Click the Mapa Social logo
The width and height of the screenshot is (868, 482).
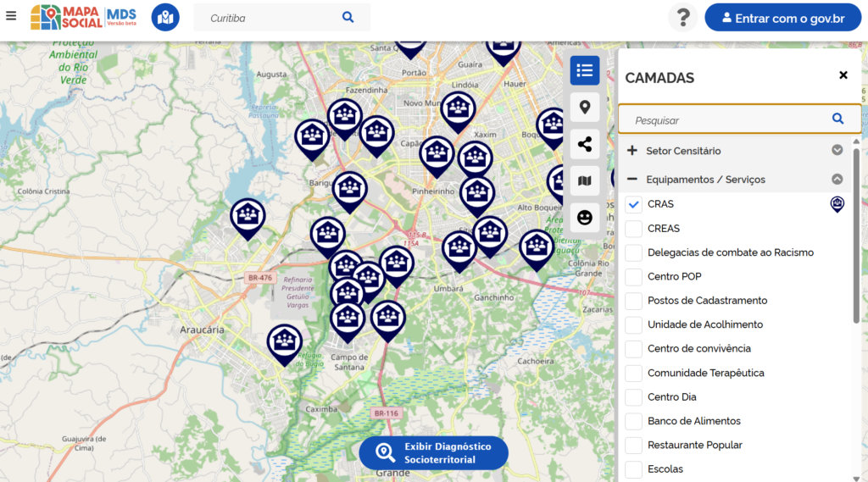click(83, 17)
